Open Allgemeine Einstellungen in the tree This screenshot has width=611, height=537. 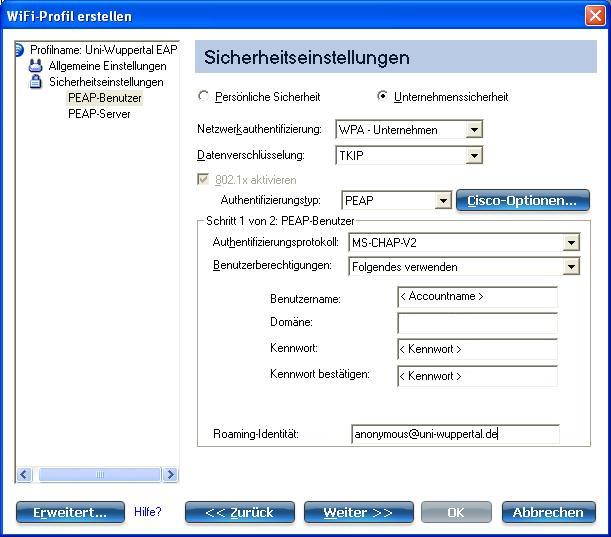click(108, 66)
